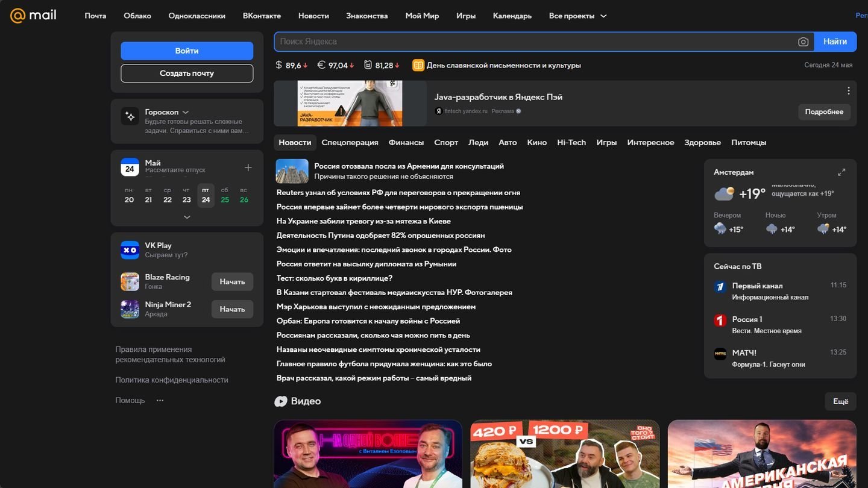Open headline Орбан: Европа готовится к началу войны

pos(368,321)
